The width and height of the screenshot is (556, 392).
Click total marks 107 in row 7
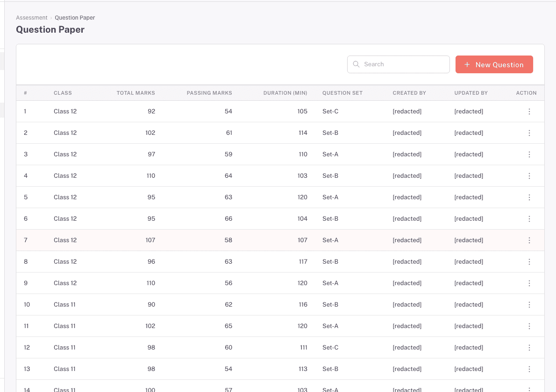click(x=150, y=240)
